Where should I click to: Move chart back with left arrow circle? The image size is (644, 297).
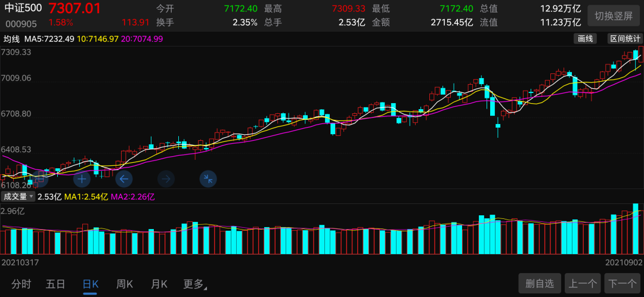(x=124, y=179)
